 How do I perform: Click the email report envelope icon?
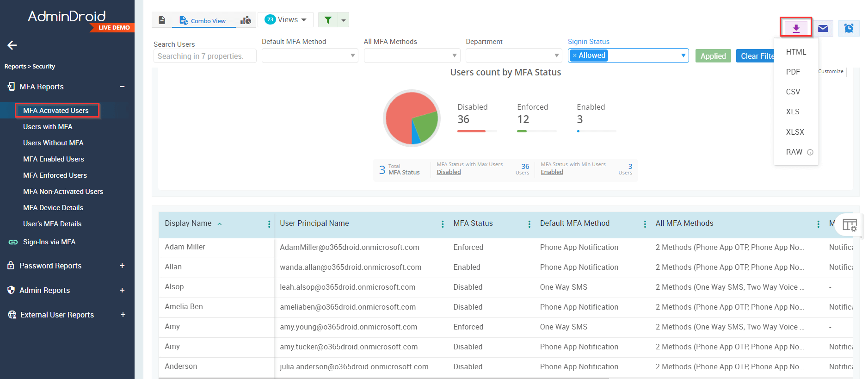pos(823,28)
